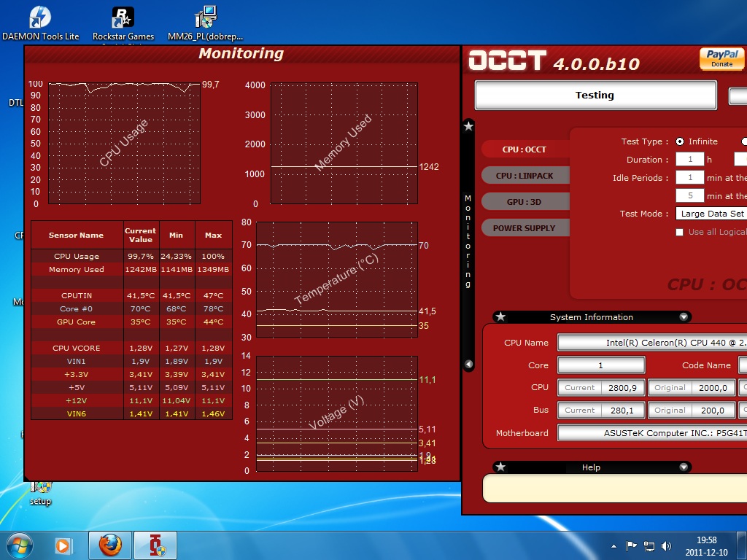The height and width of the screenshot is (560, 747).
Task: Click the star at top of Monitoring sidebar
Action: tap(468, 126)
